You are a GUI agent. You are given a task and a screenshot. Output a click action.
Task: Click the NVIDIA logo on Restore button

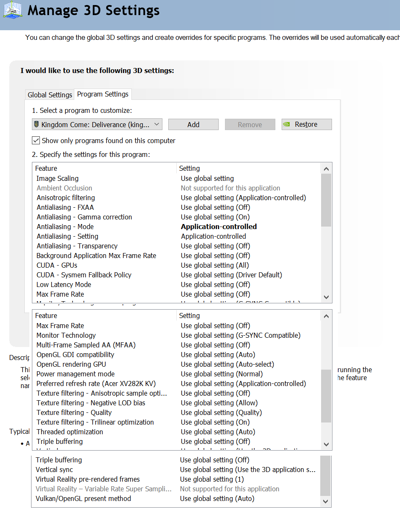pos(287,124)
